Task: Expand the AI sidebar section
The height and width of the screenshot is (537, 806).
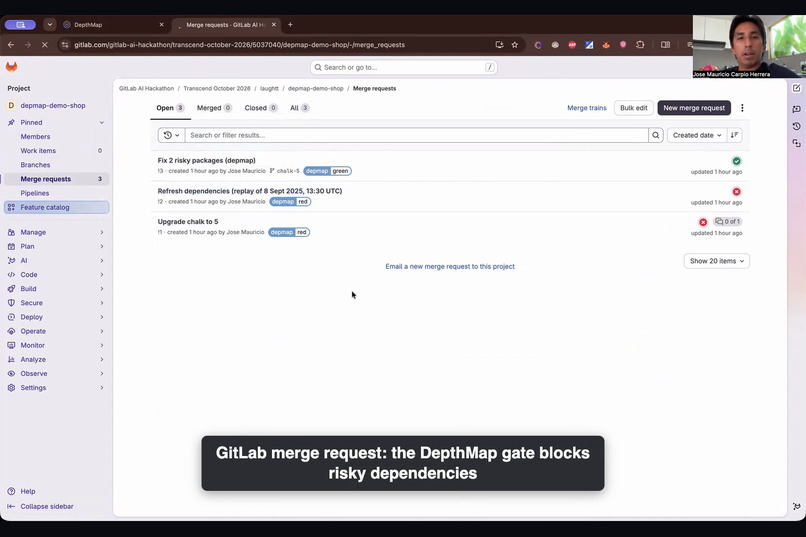Action: pyautogui.click(x=56, y=261)
